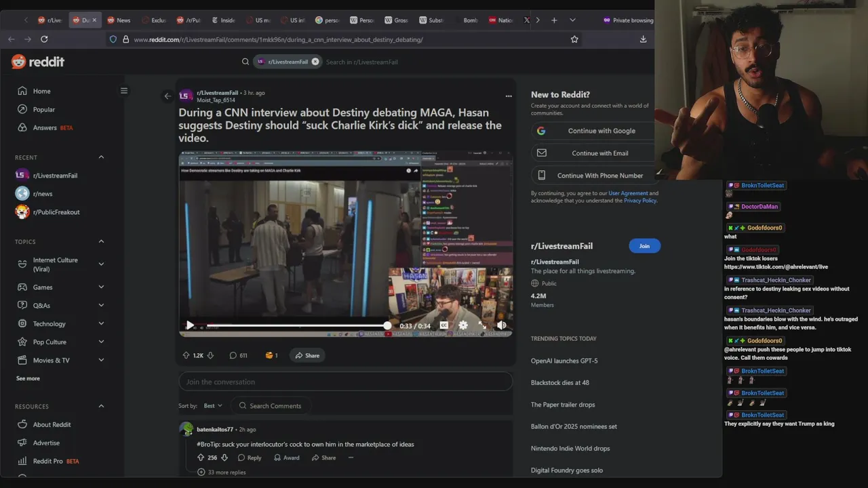Click the back arrow beside the post
The width and height of the screenshot is (868, 488).
[167, 96]
